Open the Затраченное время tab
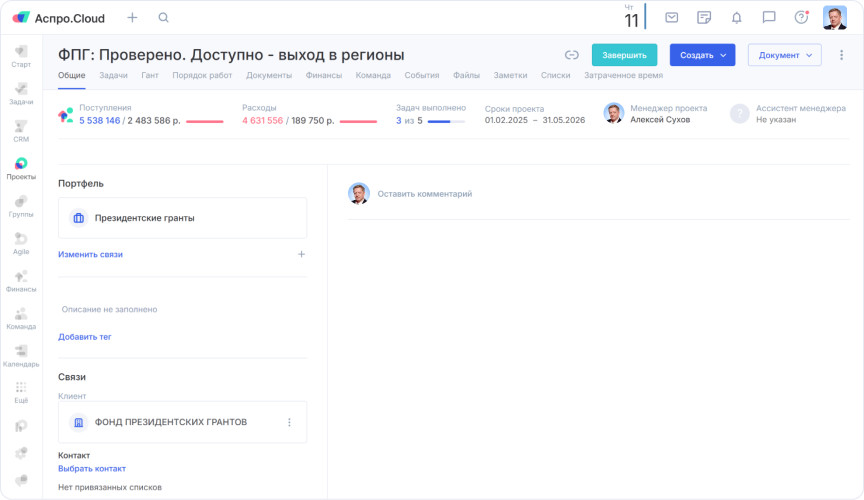Viewport: 864px width, 500px height. click(x=623, y=76)
